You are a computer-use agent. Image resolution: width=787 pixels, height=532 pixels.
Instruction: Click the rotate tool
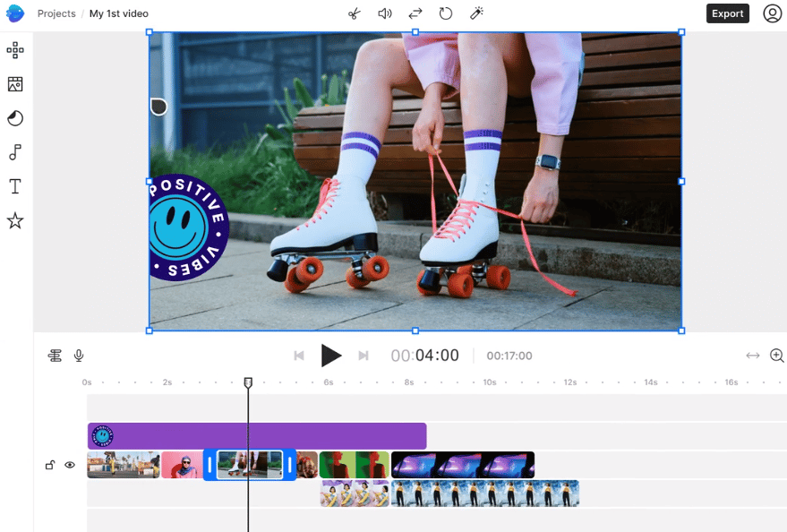(446, 13)
